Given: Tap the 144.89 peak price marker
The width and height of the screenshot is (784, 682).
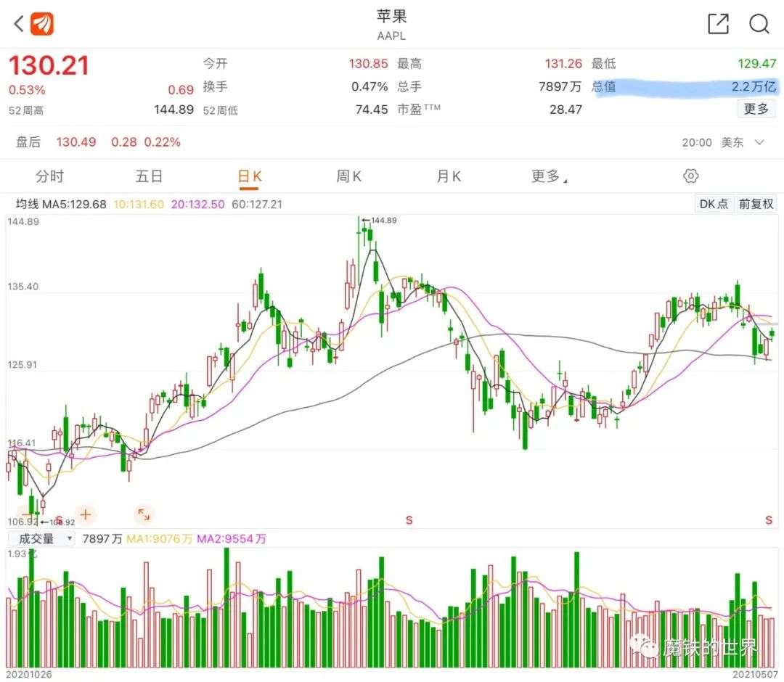Looking at the screenshot, I should click(x=383, y=220).
